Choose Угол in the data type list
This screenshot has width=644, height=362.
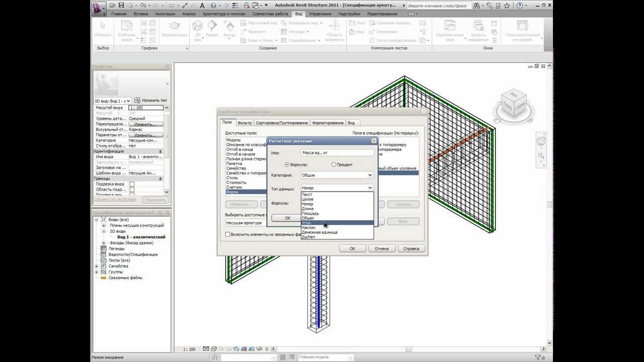coord(337,223)
